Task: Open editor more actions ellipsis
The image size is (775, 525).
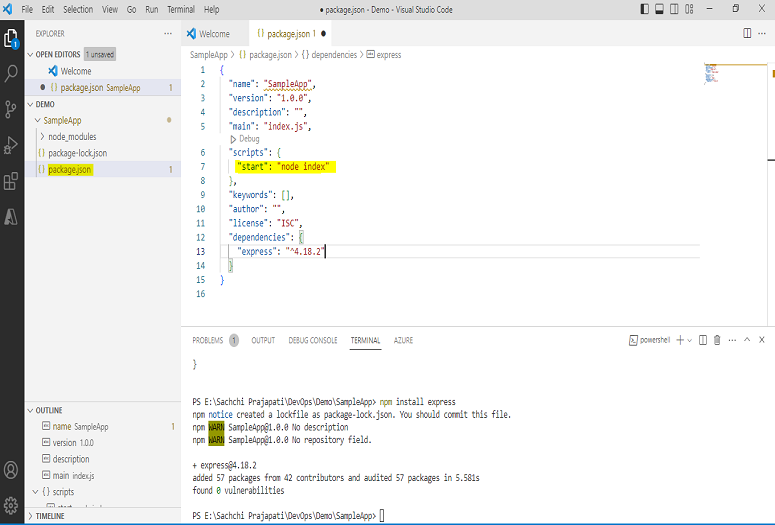Action: pyautogui.click(x=762, y=33)
